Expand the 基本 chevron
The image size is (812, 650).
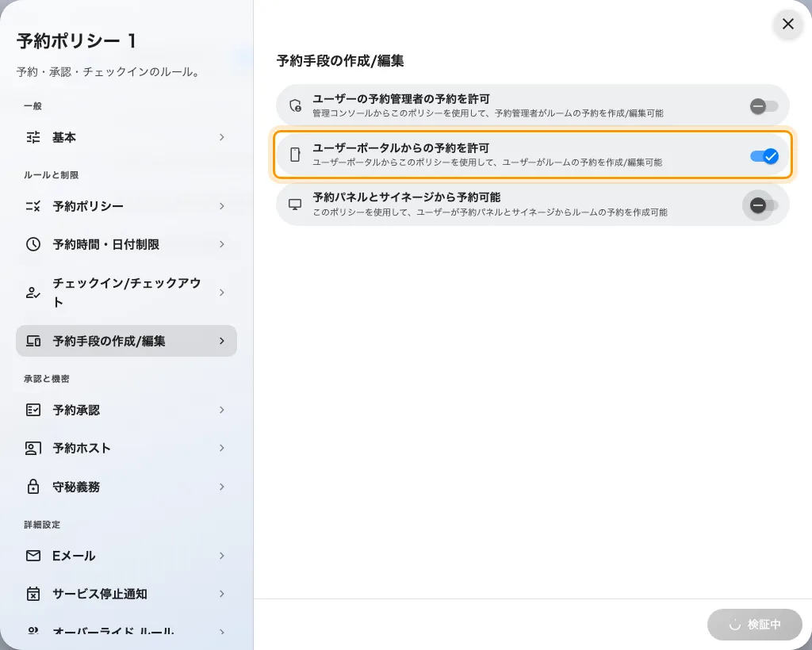222,137
